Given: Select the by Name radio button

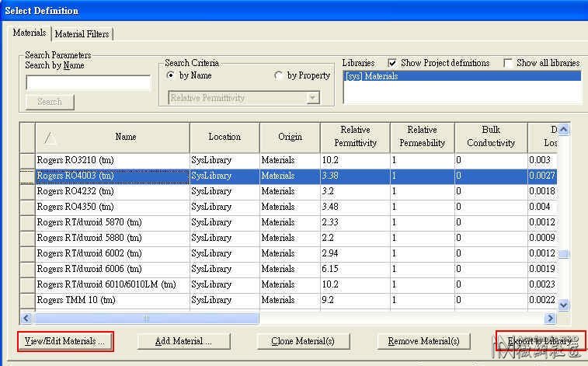Looking at the screenshot, I should pyautogui.click(x=171, y=75).
